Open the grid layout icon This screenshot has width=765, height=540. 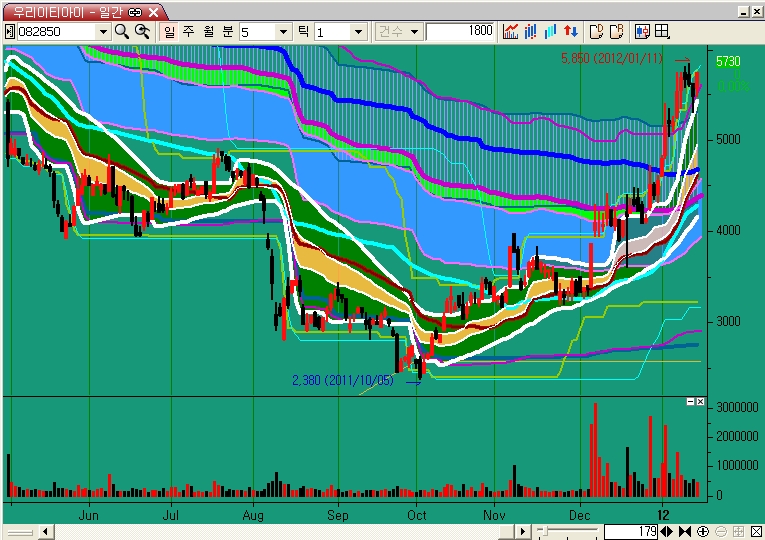(662, 31)
